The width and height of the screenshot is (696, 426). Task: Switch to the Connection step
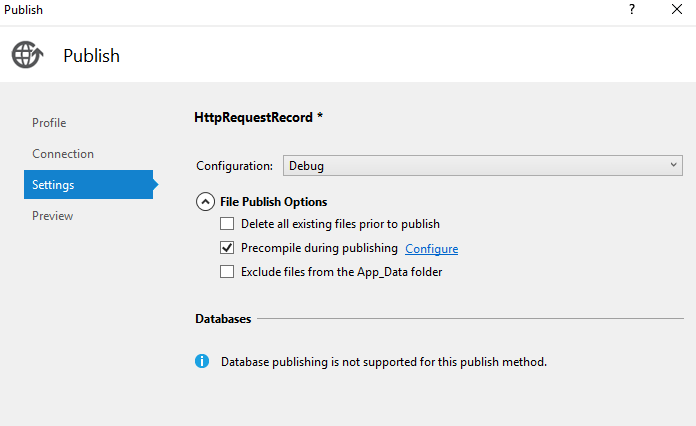pyautogui.click(x=63, y=154)
